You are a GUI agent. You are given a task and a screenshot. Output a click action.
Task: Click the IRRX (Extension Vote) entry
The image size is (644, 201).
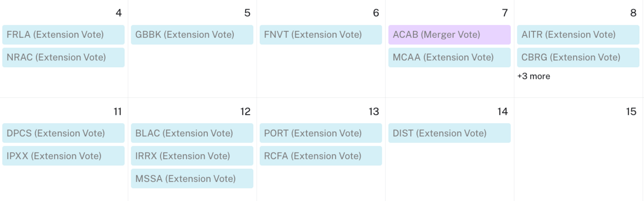pos(192,156)
